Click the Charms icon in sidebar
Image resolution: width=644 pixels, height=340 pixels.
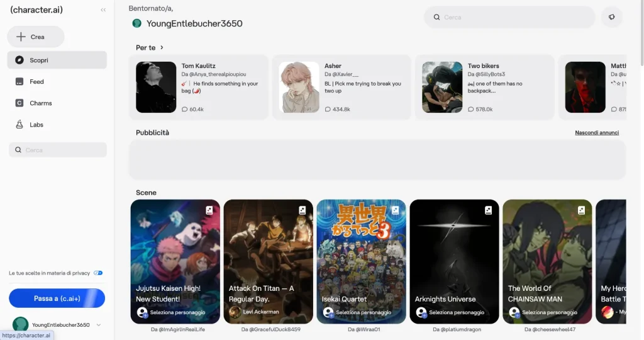19,103
